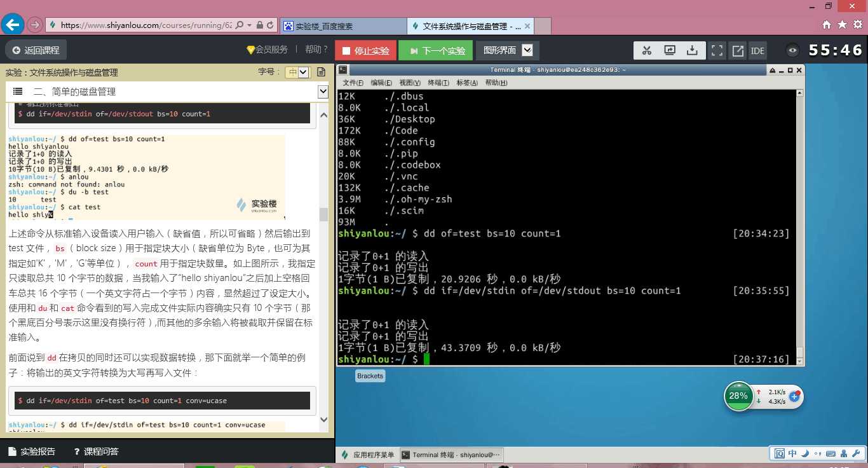This screenshot has height=468, width=868.
Task: Open the 帮助? link
Action: [x=316, y=50]
